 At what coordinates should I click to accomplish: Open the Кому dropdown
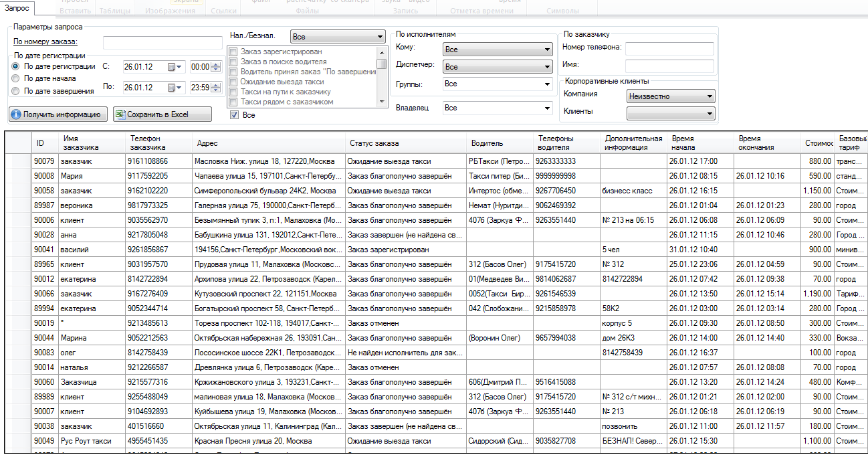click(498, 50)
